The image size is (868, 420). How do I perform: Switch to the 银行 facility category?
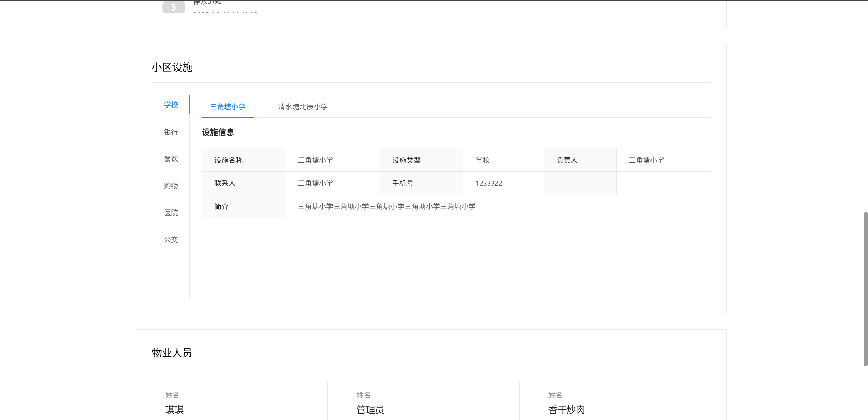pos(171,132)
